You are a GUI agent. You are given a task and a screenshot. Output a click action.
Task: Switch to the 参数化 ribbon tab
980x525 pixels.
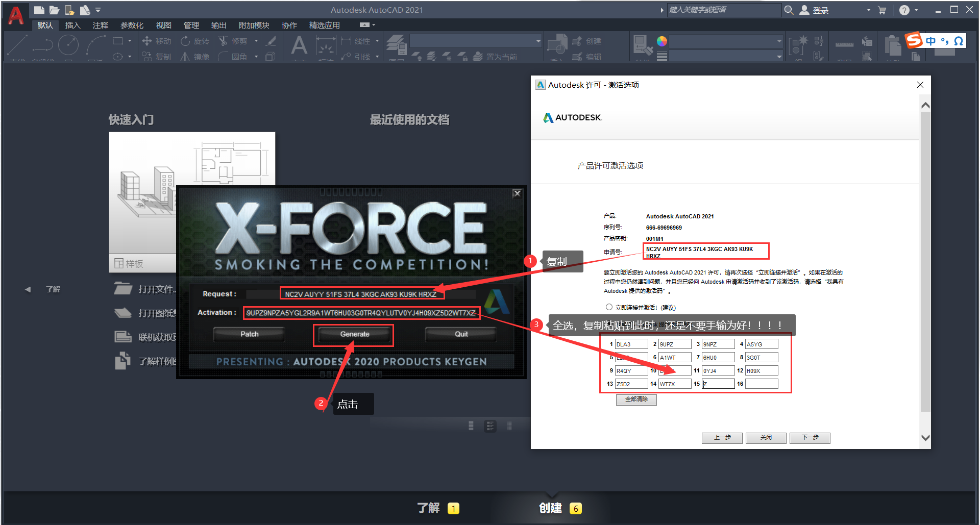[x=132, y=25]
